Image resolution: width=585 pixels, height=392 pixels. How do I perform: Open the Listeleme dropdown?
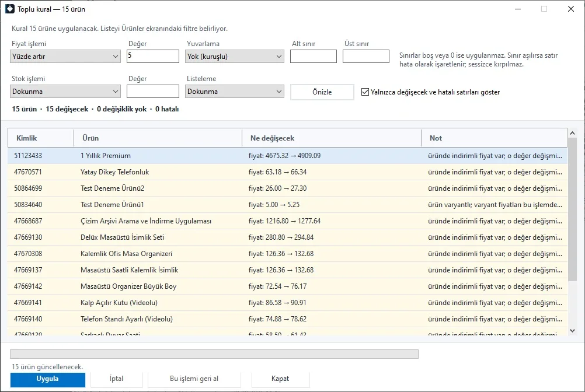point(234,92)
